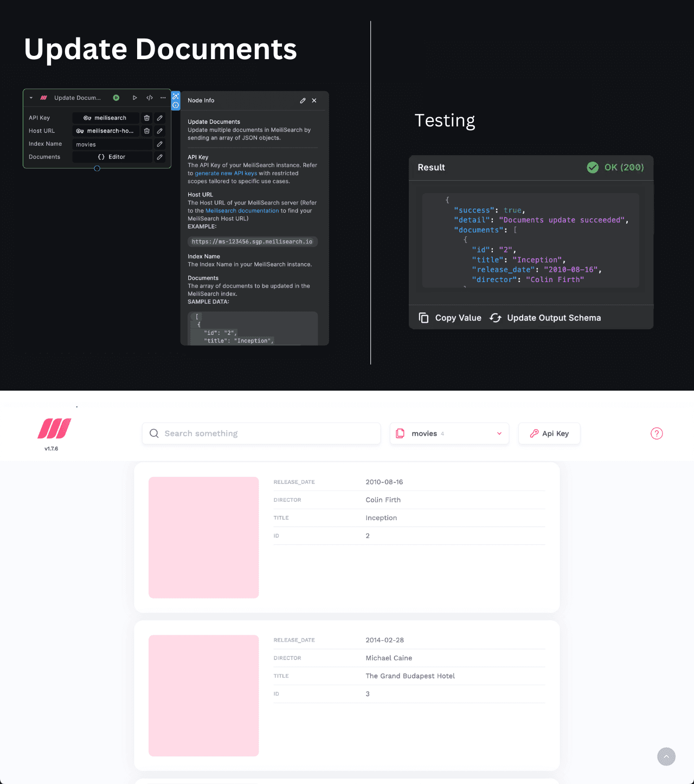Edit the Index Name field with the pencil icon

click(160, 144)
